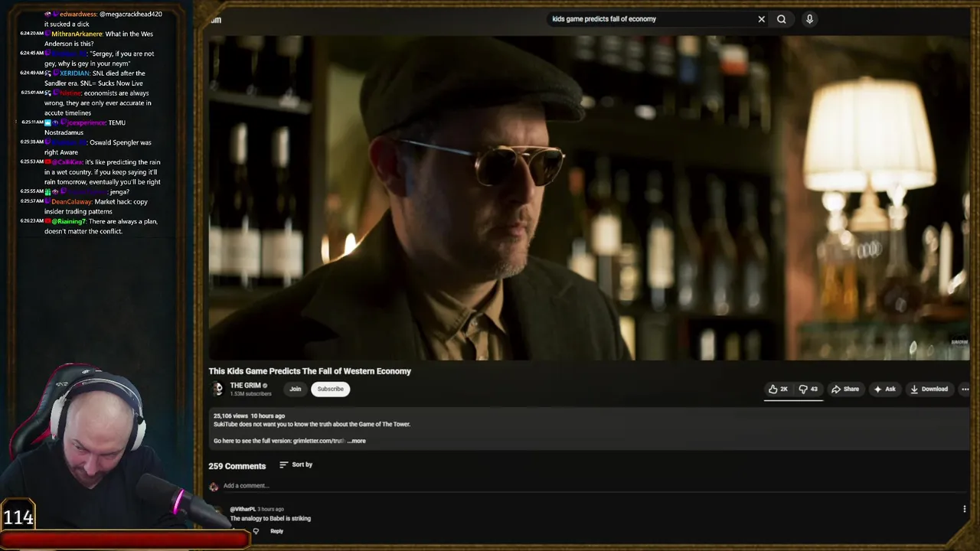Click the Share button
The width and height of the screenshot is (980, 551).
click(x=845, y=389)
